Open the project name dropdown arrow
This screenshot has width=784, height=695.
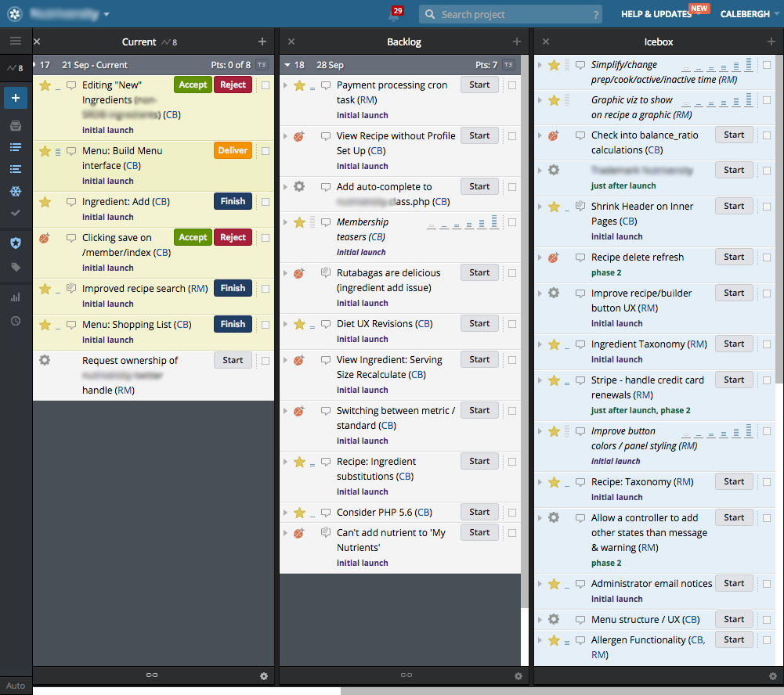click(x=107, y=15)
